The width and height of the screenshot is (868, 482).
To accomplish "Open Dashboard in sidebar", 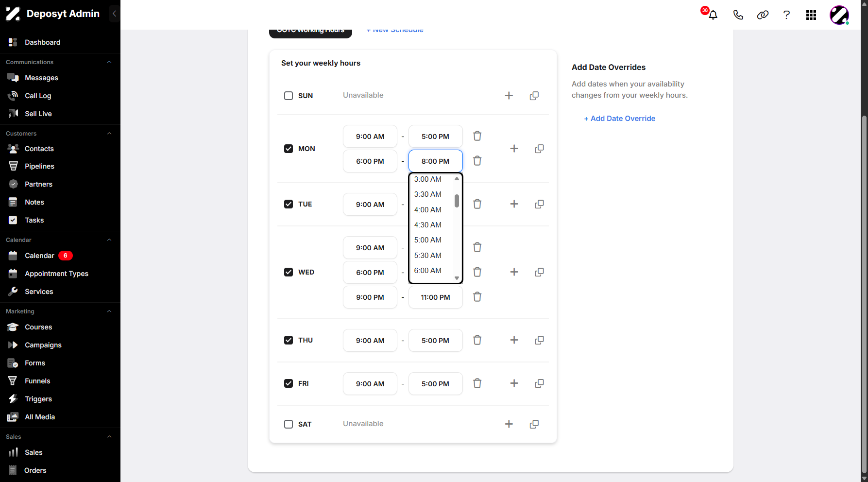I will [42, 42].
